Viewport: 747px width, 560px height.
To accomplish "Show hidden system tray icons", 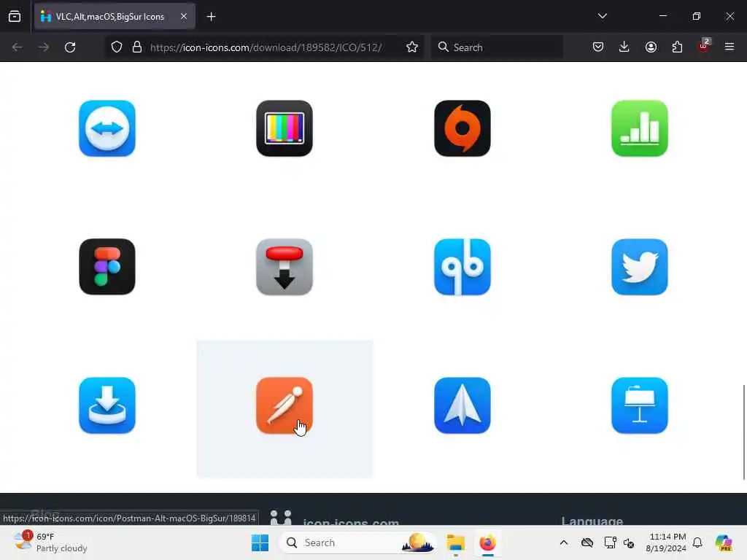I will pyautogui.click(x=564, y=542).
